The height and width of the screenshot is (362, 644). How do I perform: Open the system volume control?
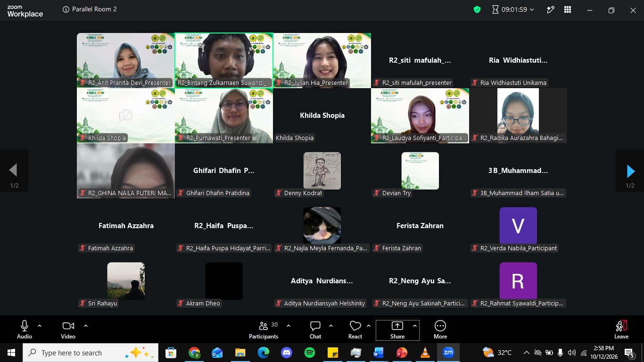pyautogui.click(x=572, y=353)
